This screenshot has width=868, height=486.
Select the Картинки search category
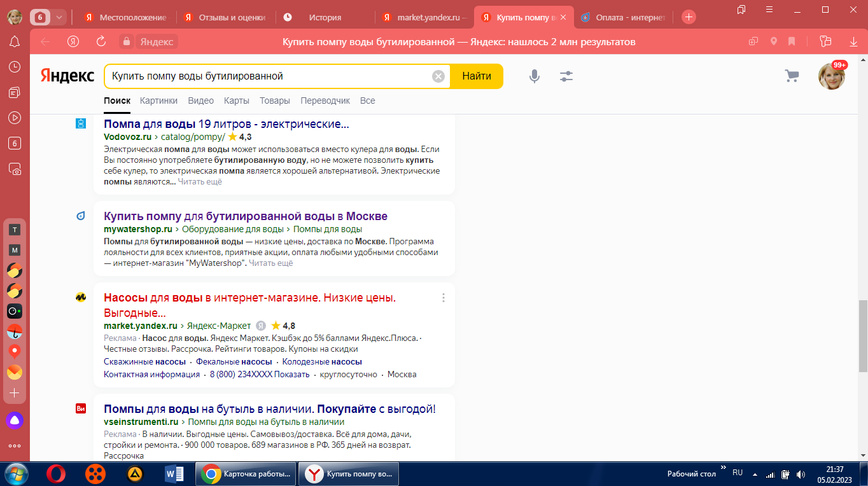tap(159, 101)
